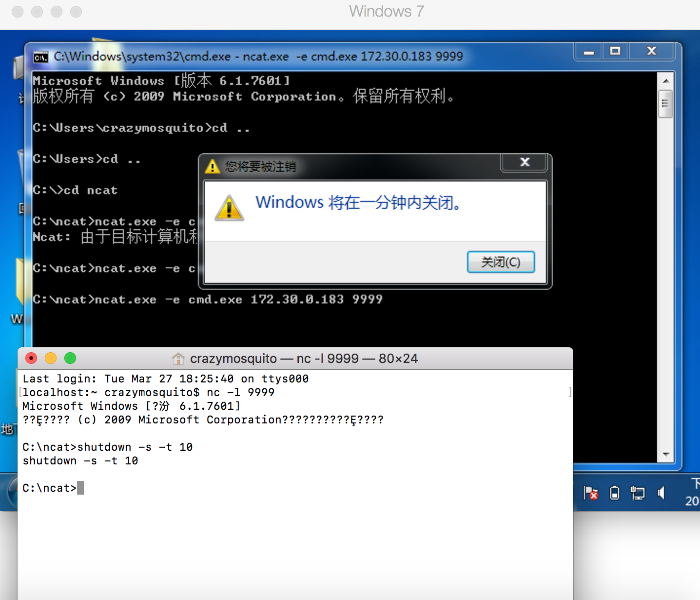Click the 关闭(C) button in dialog
This screenshot has height=600, width=700.
[x=501, y=262]
